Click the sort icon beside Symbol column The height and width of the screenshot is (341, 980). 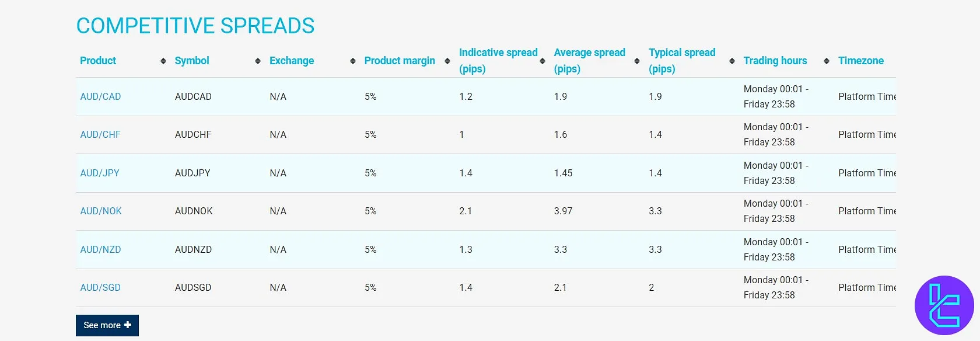[x=257, y=61]
